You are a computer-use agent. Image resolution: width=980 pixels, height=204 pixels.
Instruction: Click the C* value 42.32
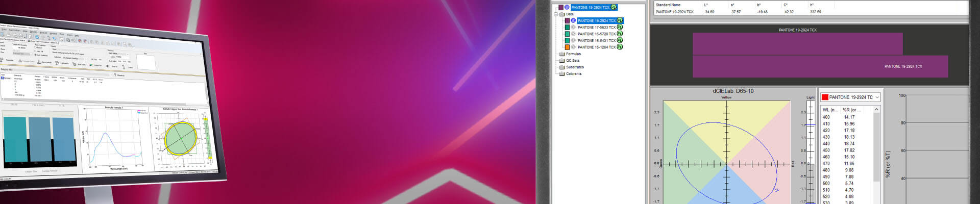789,12
